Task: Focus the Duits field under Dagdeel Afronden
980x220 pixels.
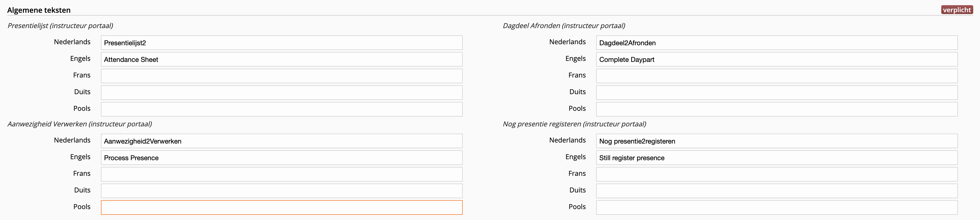Action: (777, 92)
